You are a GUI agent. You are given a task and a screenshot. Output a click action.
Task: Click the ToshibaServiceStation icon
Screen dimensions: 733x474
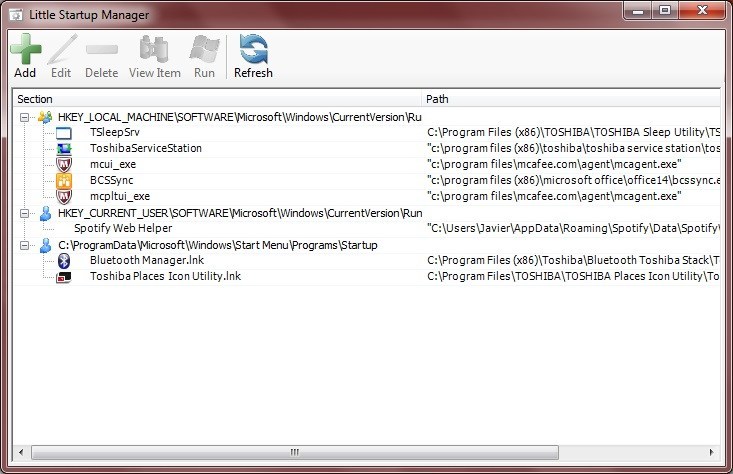64,149
